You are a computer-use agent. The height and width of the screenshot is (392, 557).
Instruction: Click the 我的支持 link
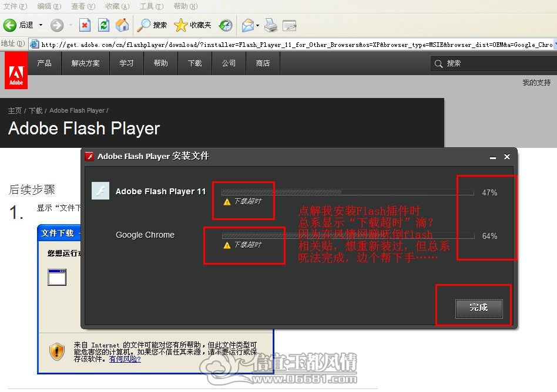536,83
